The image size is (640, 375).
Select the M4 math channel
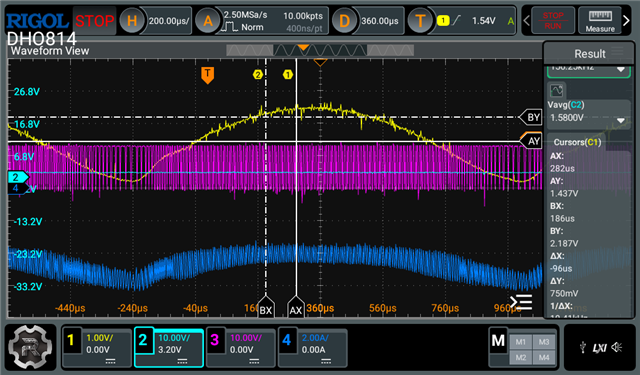544,357
